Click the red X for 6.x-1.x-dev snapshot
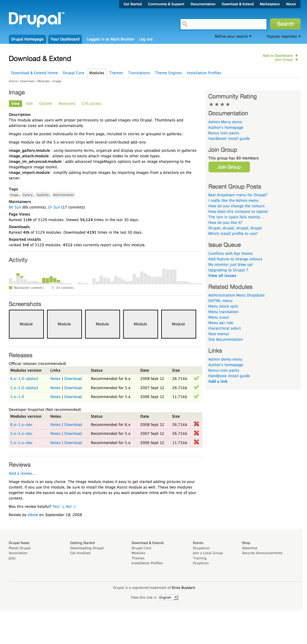Viewport: 307px width, 644px height. (x=196, y=424)
